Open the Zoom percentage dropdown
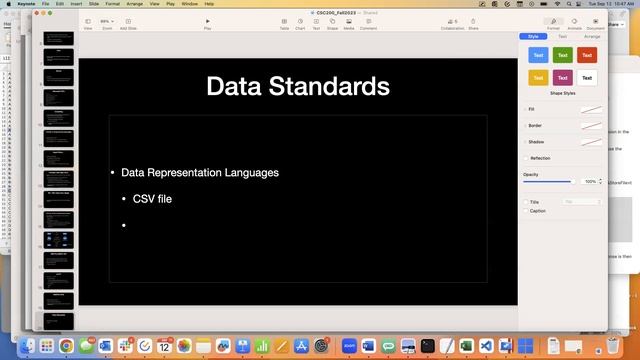 pyautogui.click(x=107, y=21)
